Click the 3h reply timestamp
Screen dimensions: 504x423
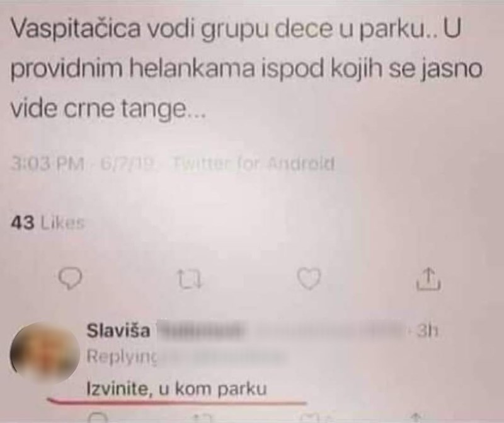(x=427, y=331)
